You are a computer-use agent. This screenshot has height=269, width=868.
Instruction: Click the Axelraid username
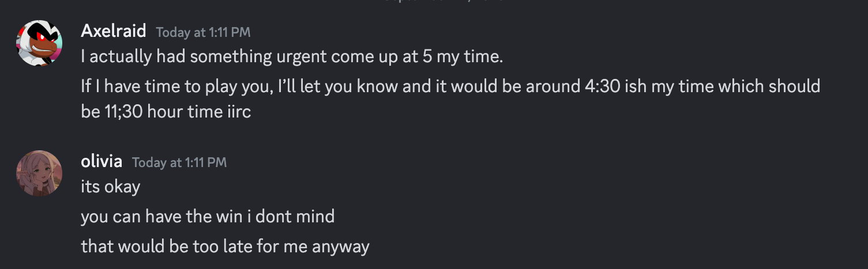pos(114,31)
